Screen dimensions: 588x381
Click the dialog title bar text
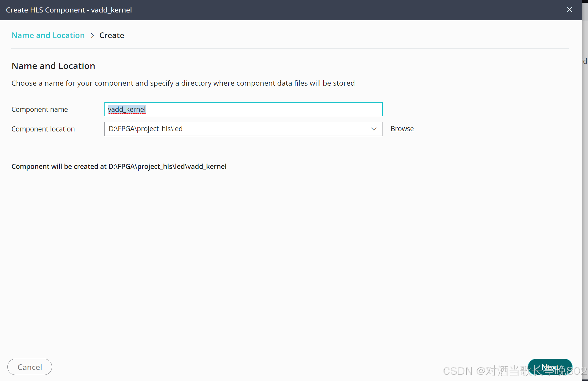click(x=69, y=10)
